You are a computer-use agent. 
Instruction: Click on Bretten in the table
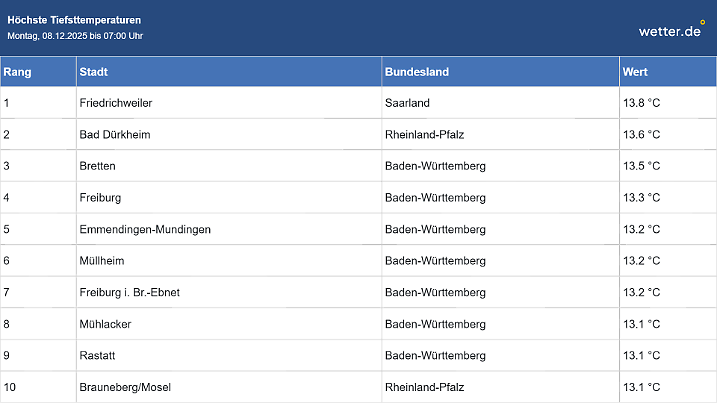pyautogui.click(x=98, y=166)
